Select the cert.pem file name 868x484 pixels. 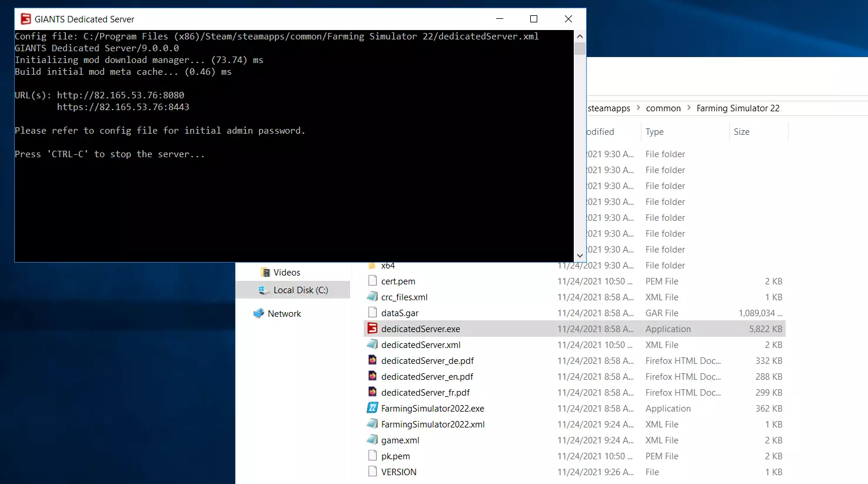[x=398, y=281]
